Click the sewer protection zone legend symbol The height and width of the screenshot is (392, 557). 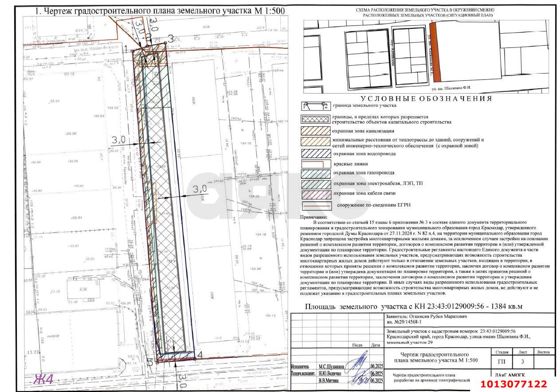[x=315, y=131]
